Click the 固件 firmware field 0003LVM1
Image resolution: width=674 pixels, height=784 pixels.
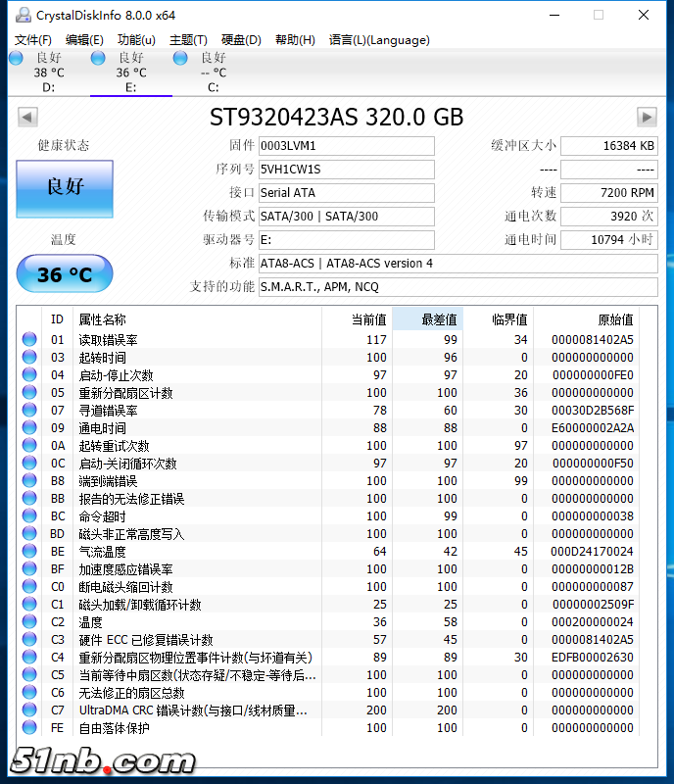coord(345,146)
